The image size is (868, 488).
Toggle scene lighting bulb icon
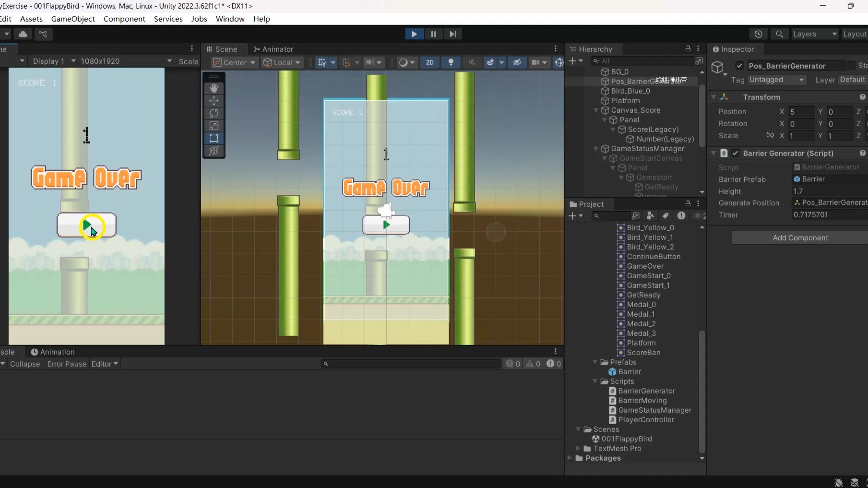[451, 62]
